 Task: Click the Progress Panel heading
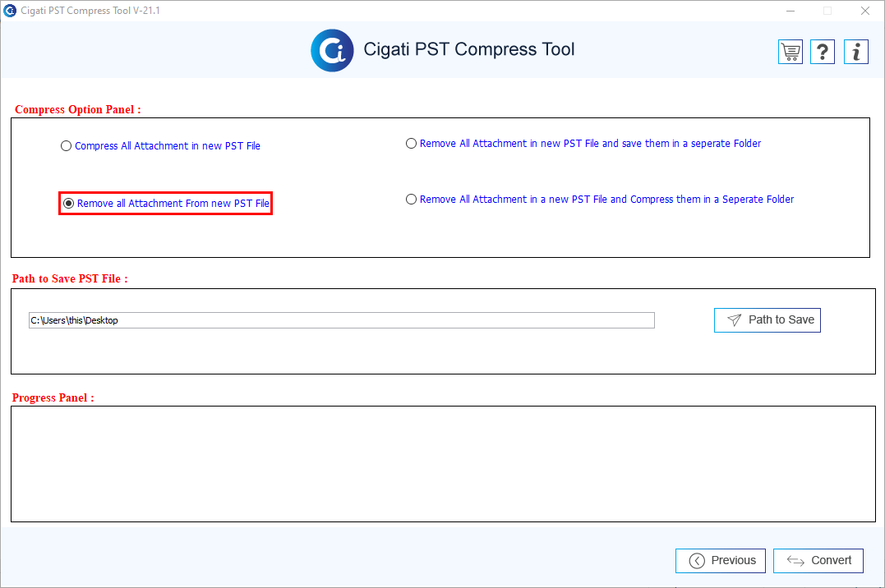(53, 397)
